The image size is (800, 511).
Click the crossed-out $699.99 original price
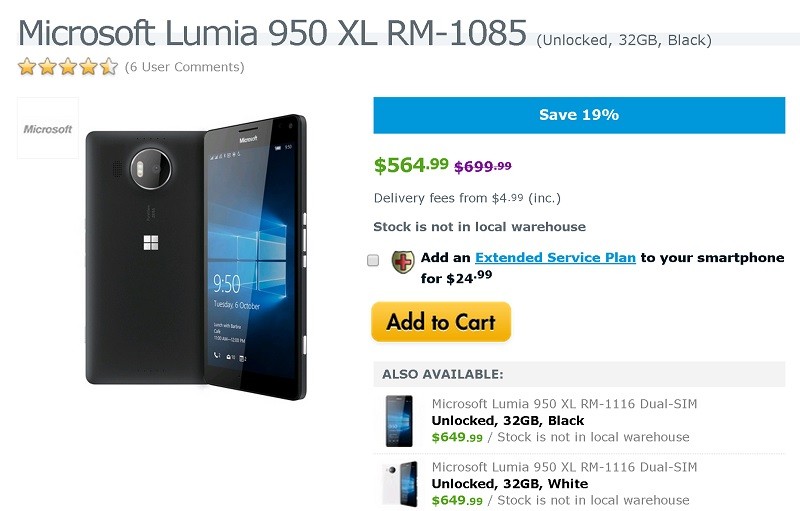point(483,166)
